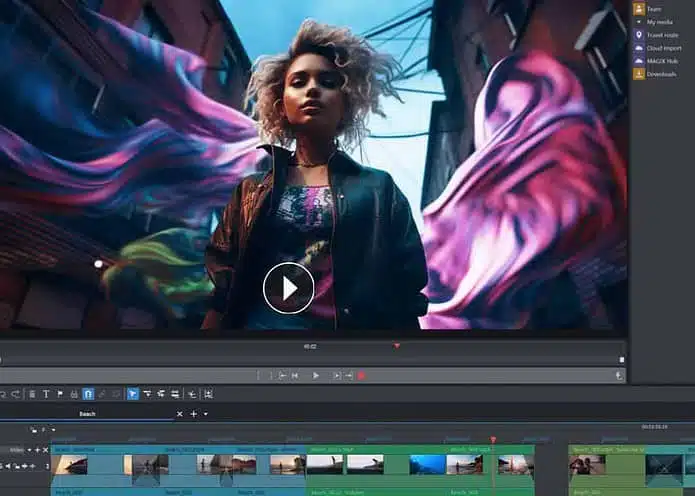Toggle the magnet snapping button
Image resolution: width=695 pixels, height=496 pixels.
[88, 394]
